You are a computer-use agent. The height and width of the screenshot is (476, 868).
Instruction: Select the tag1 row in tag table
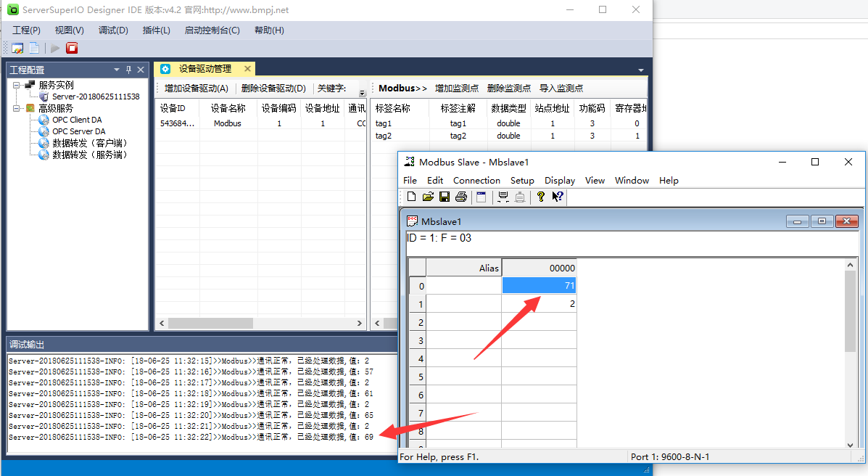pyautogui.click(x=509, y=123)
